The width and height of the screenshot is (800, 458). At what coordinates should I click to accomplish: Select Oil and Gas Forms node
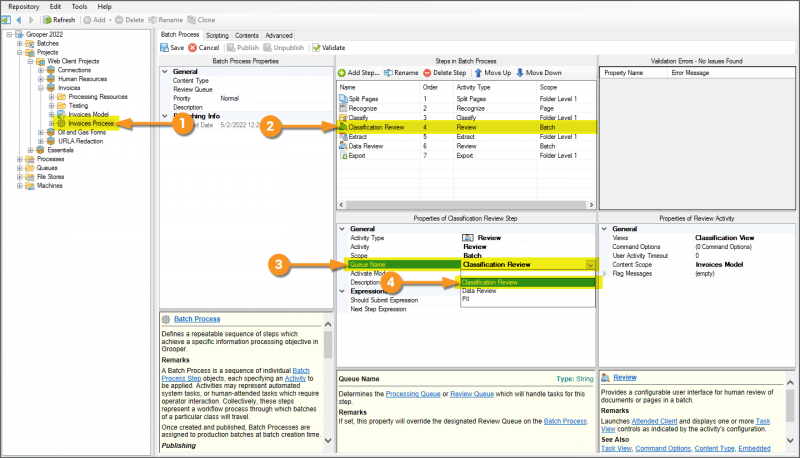coord(82,132)
